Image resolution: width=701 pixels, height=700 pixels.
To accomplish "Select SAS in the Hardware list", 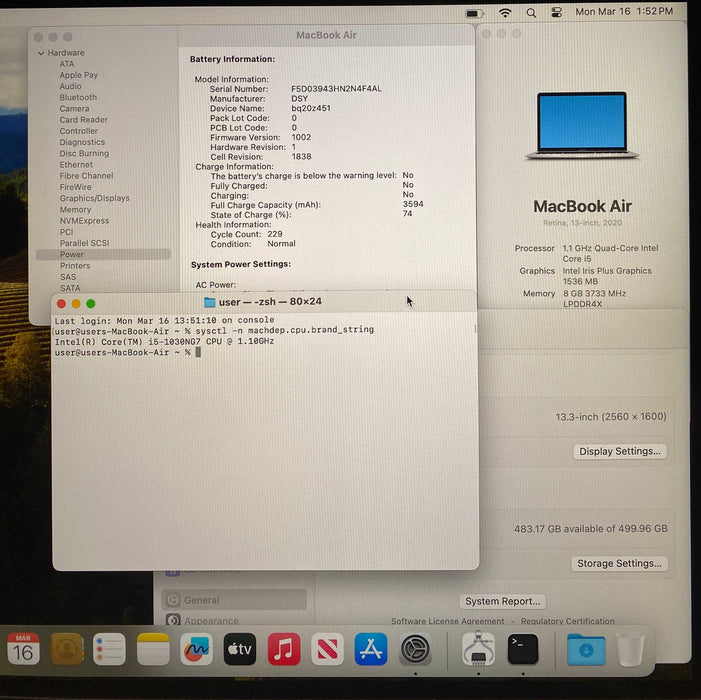I will (x=68, y=277).
